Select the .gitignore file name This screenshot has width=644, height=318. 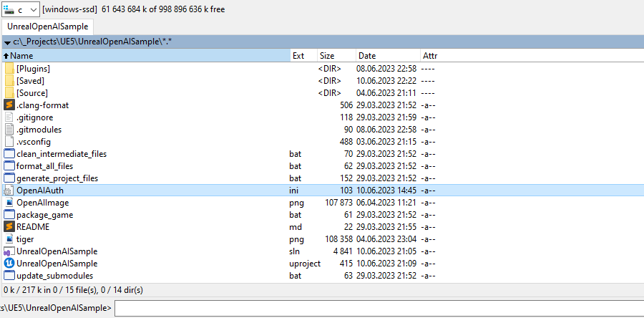[35, 117]
